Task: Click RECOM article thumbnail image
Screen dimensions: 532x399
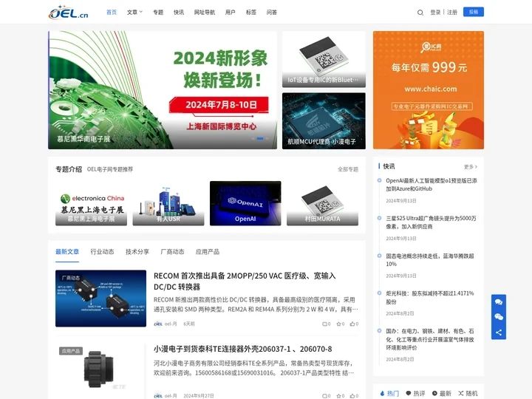Action: coord(100,299)
